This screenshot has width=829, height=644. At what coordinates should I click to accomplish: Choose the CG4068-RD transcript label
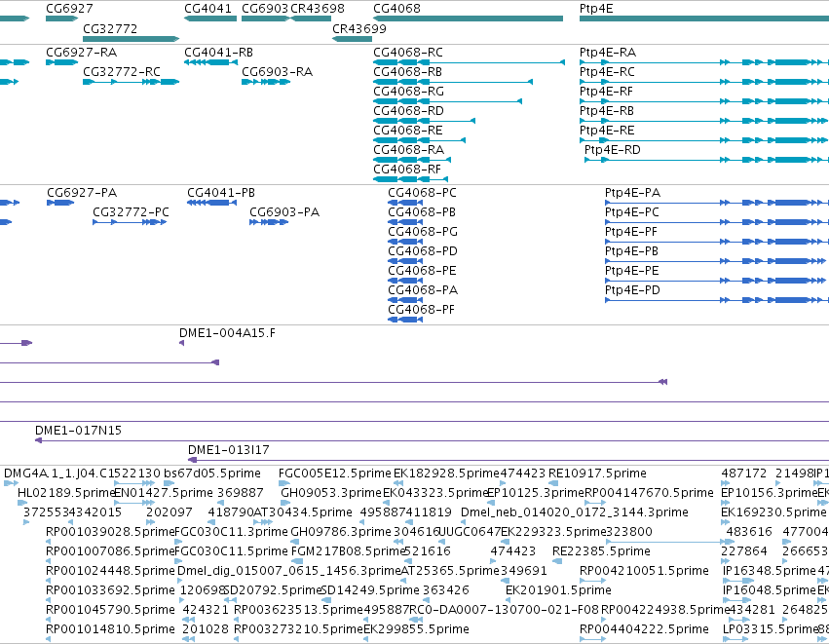(x=409, y=111)
